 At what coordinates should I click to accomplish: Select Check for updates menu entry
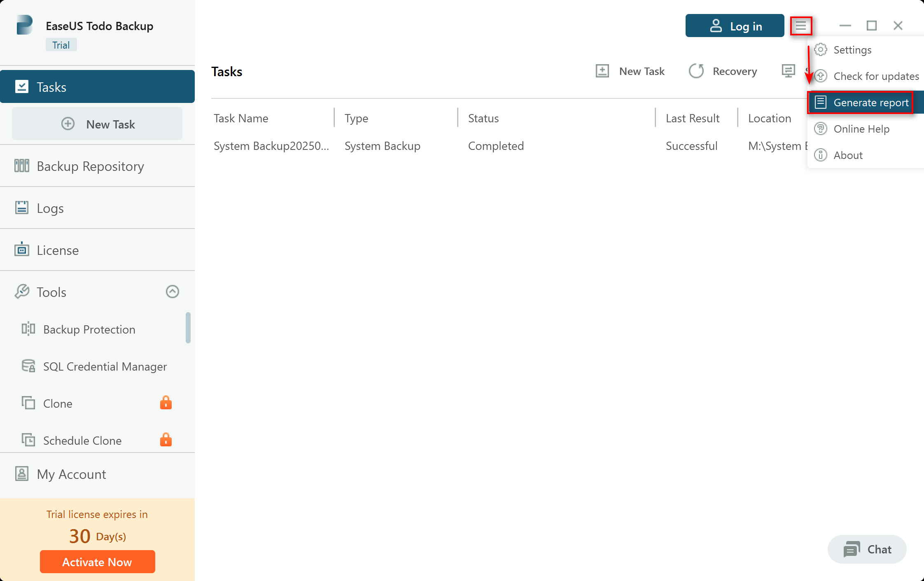tap(866, 76)
